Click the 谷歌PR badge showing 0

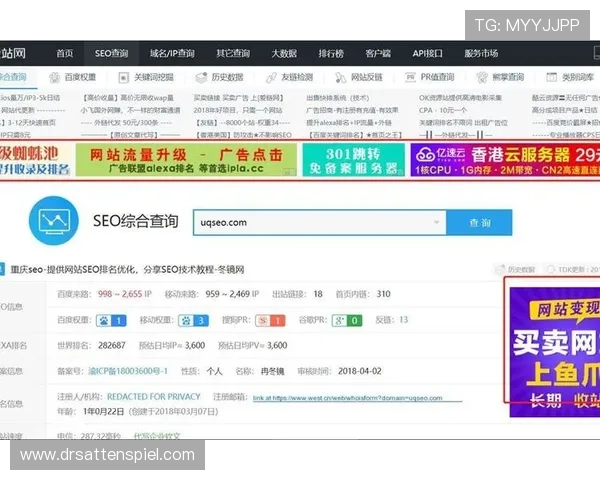(347, 320)
